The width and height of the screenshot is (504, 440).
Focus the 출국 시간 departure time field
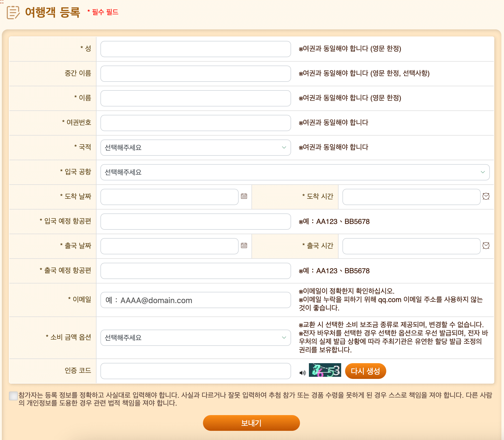411,246
